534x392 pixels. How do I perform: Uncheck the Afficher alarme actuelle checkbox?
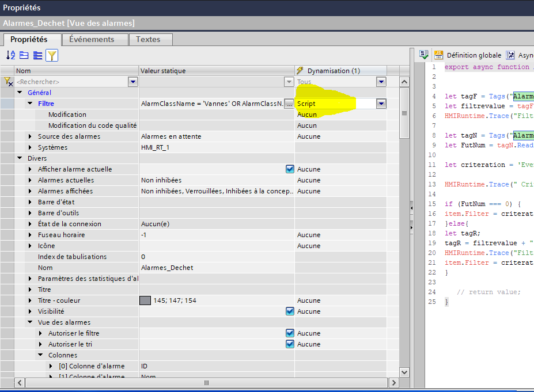pos(290,169)
